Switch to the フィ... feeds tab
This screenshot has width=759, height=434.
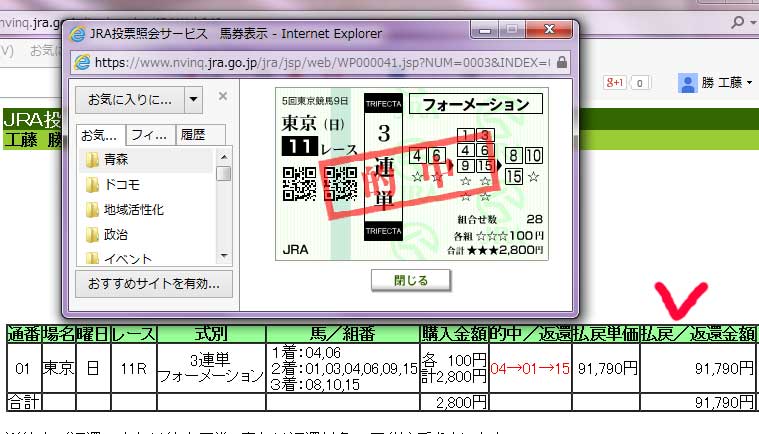[150, 135]
